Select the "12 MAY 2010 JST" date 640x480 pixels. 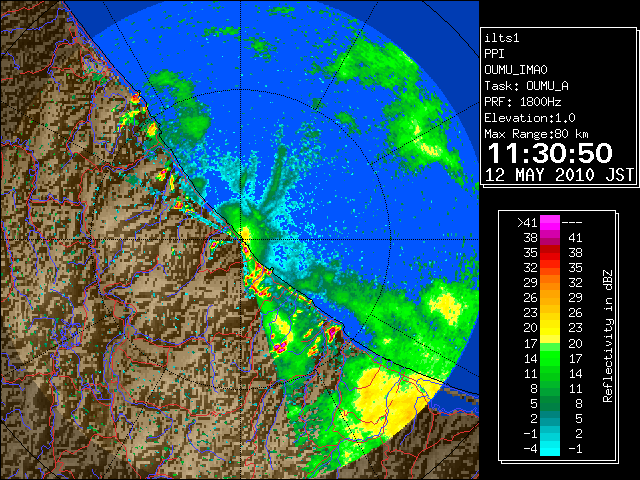tap(559, 175)
